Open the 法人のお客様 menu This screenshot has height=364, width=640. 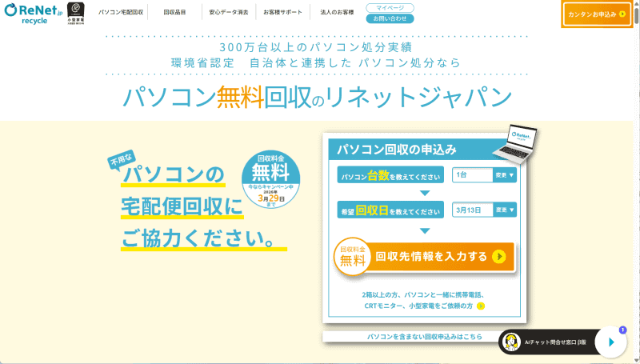pos(337,12)
